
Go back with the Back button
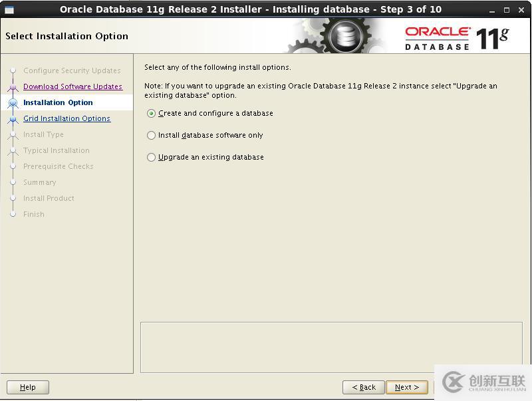[363, 387]
